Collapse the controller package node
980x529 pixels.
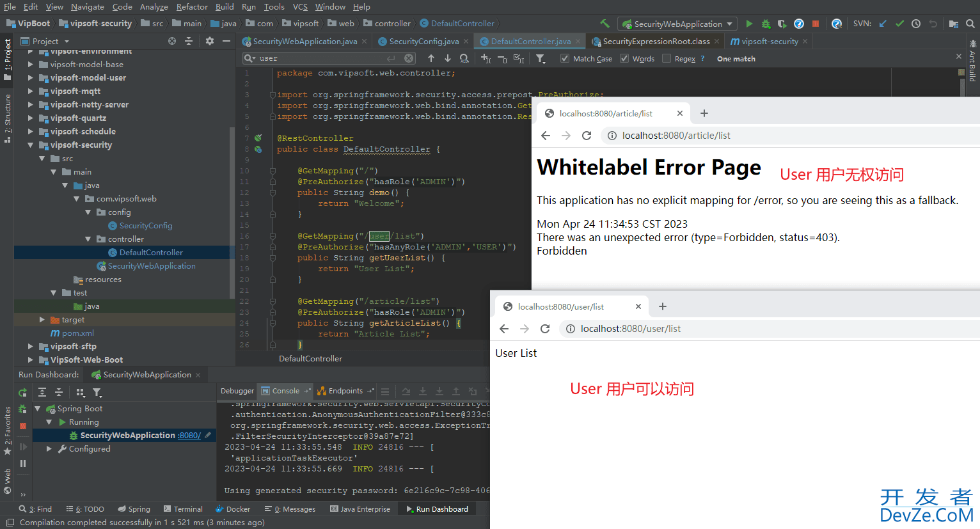88,239
